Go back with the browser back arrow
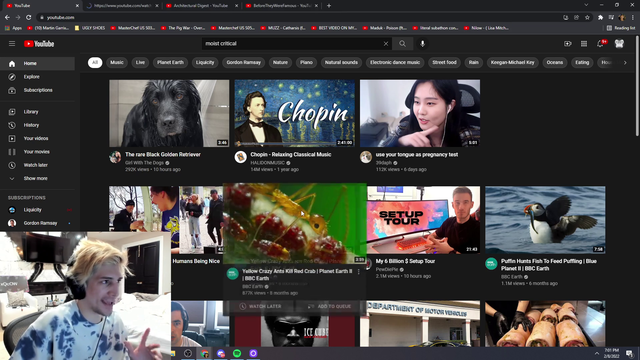Viewport: 640px width, 360px height. point(7,18)
